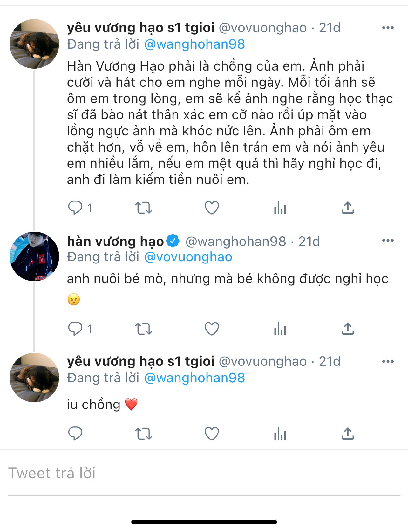Screen dimensions: 408x532
Task: Retweet the first tweet by vovuonghao
Action: coord(143,208)
